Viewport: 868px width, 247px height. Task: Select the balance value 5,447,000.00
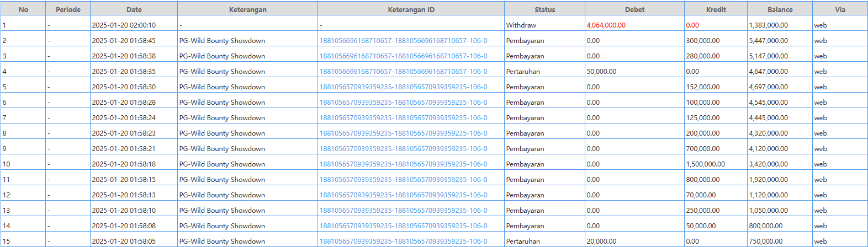tap(769, 41)
